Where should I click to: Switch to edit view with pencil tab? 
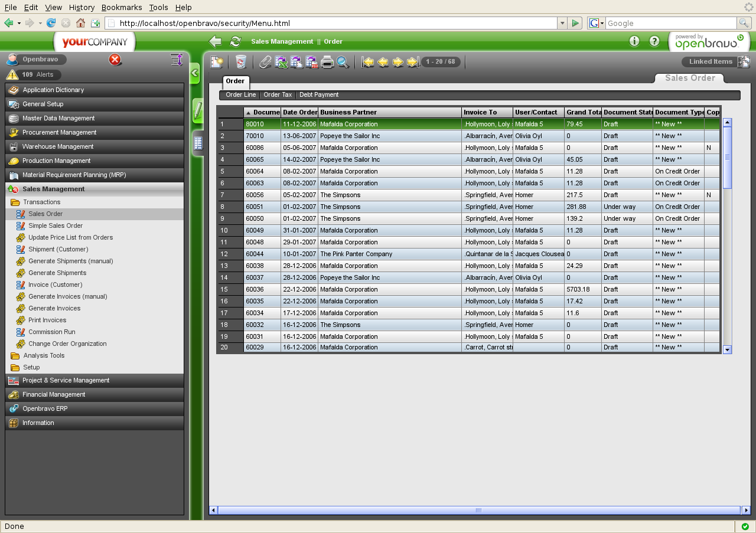198,110
